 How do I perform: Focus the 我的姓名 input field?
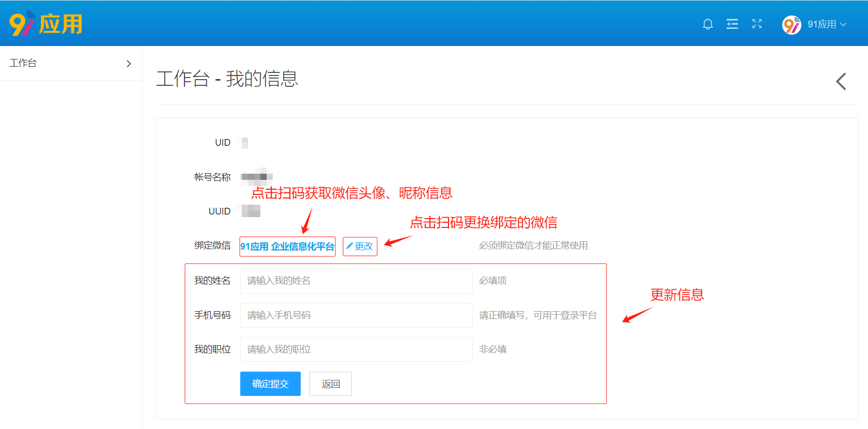pyautogui.click(x=356, y=281)
